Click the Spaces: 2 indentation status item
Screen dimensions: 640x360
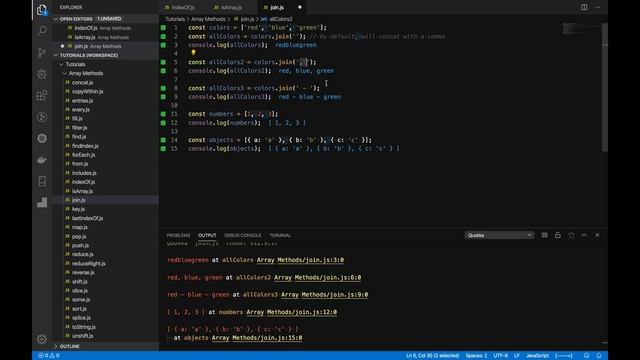476,356
